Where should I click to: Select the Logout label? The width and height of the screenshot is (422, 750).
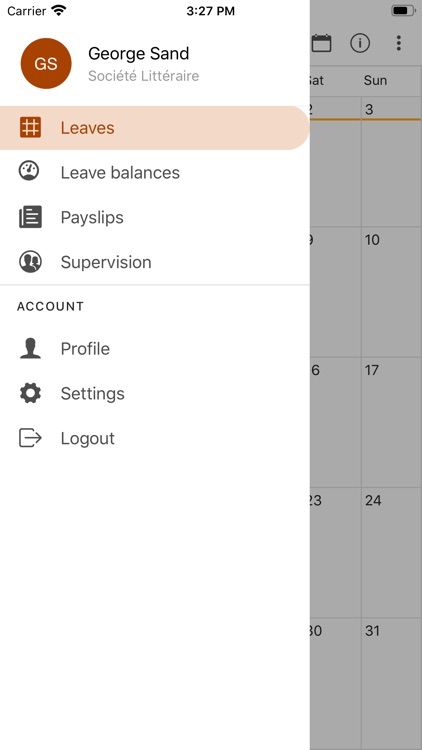point(88,439)
